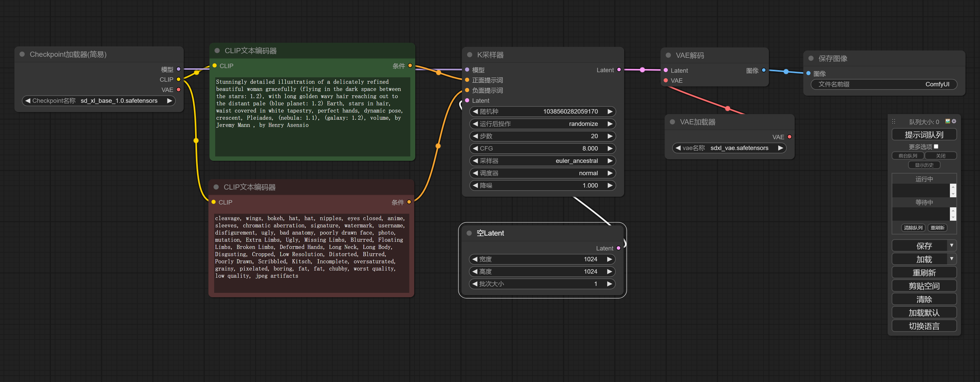Click the 显示历史 button
The height and width of the screenshot is (382, 980).
[924, 165]
